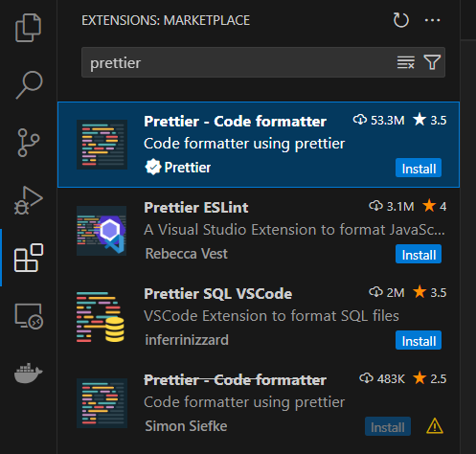Install the Prettier SQL VSCode extension

point(419,340)
